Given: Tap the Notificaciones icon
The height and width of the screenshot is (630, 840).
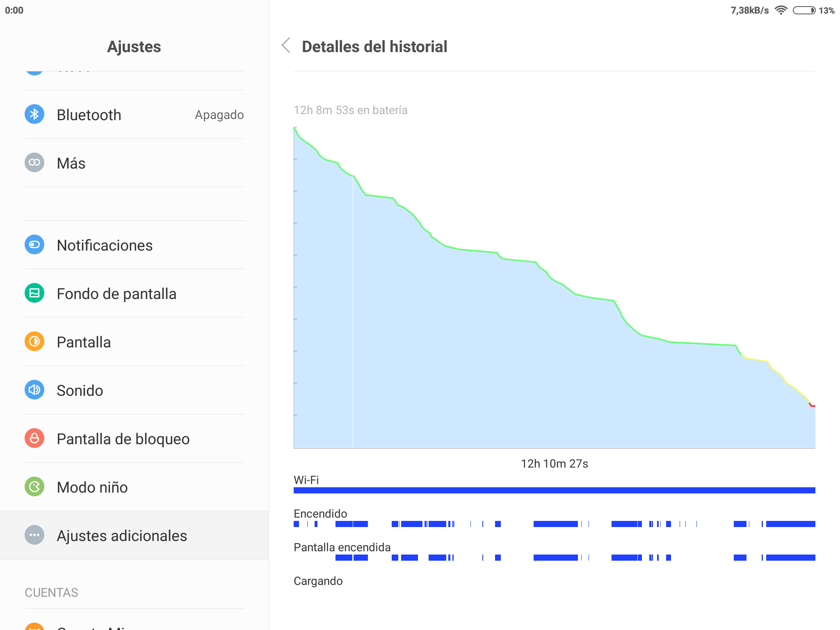Looking at the screenshot, I should 34,245.
